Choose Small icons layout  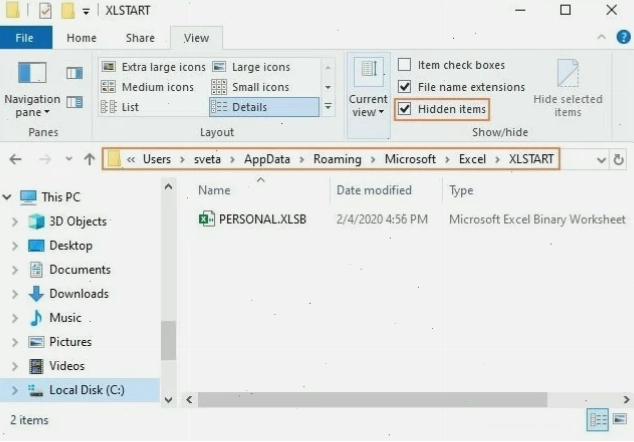pyautogui.click(x=250, y=87)
